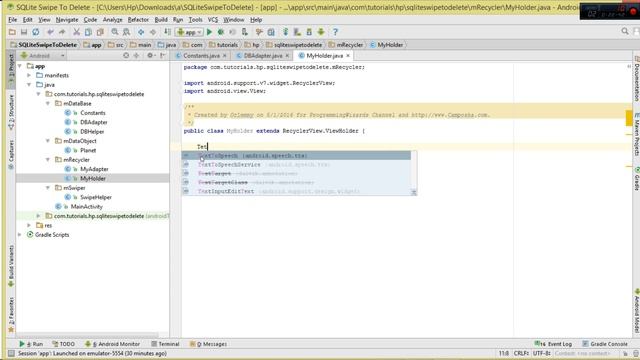Debug the app with the bug icon
Image resolution: width=640 pixels, height=360 pixels.
pyautogui.click(x=221, y=32)
